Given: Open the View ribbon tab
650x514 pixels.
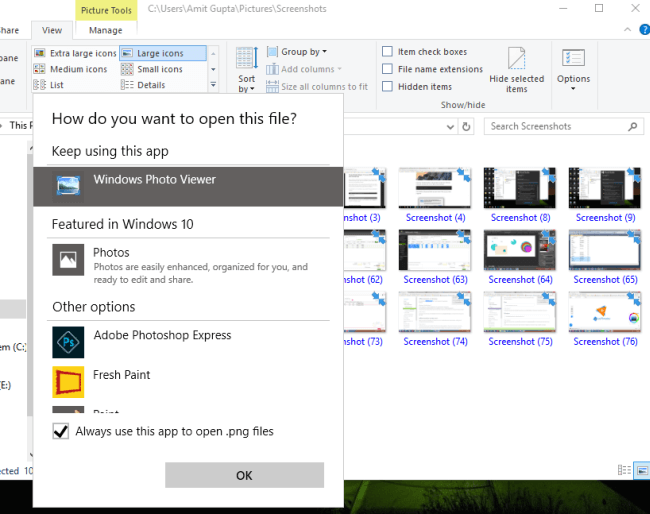Looking at the screenshot, I should (52, 30).
